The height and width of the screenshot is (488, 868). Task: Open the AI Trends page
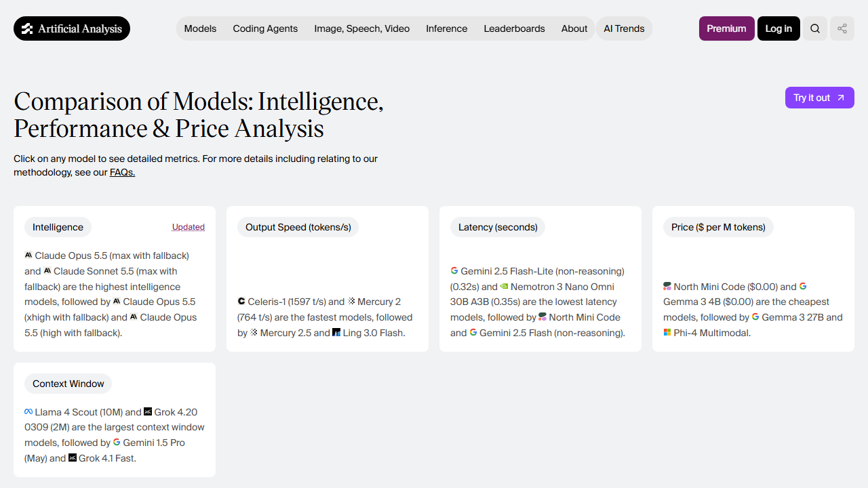click(624, 28)
